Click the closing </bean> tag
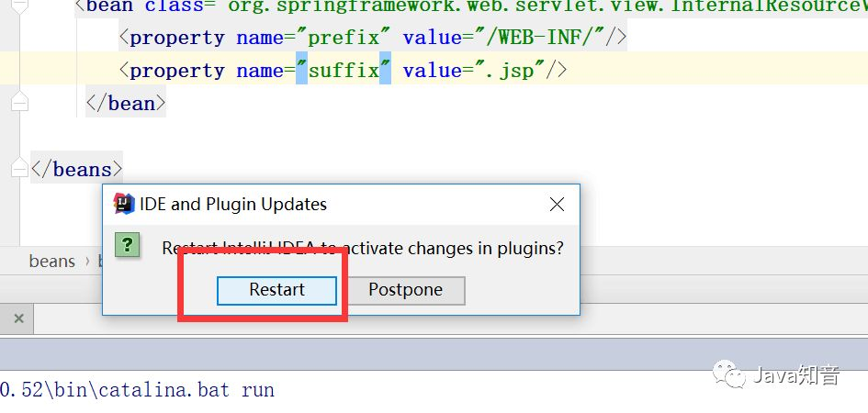 pos(126,104)
